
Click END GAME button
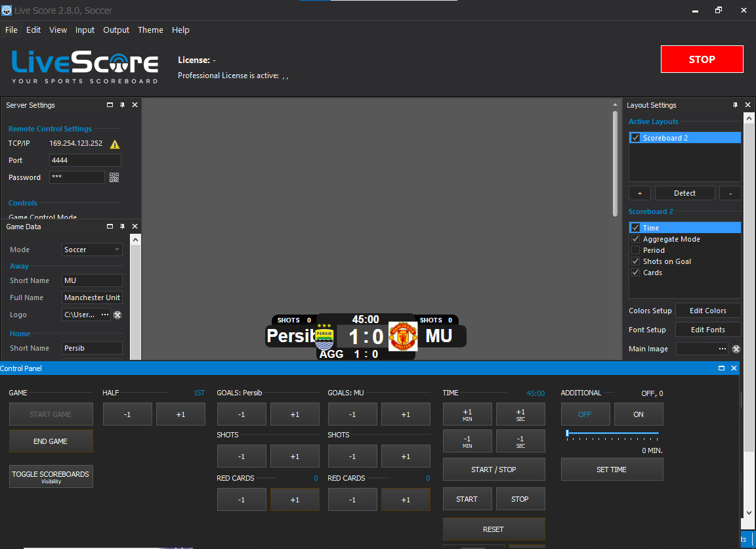51,441
